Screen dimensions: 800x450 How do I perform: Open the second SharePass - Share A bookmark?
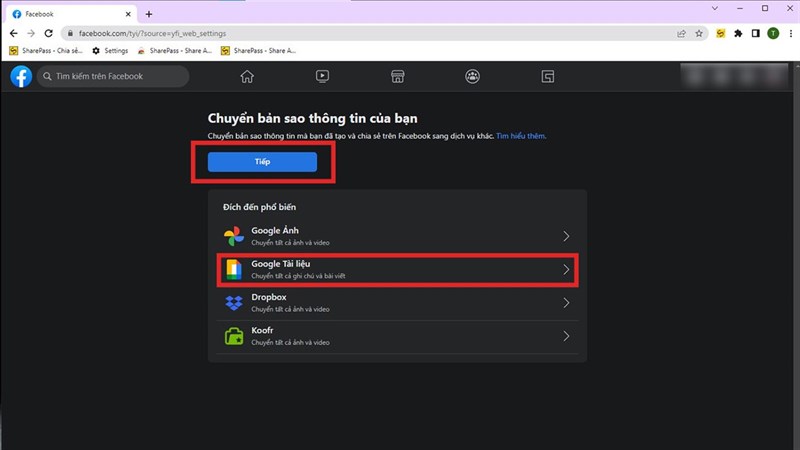[x=174, y=51]
